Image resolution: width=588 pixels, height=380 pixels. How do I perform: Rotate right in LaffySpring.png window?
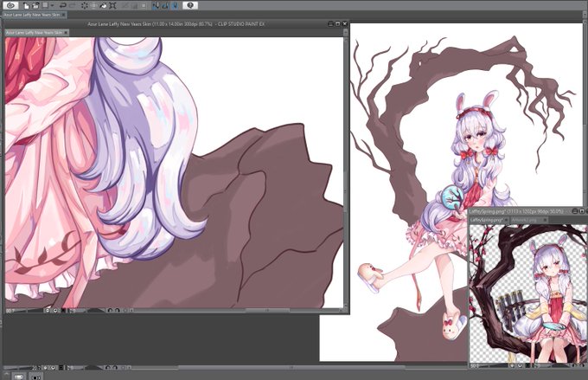[582, 365]
